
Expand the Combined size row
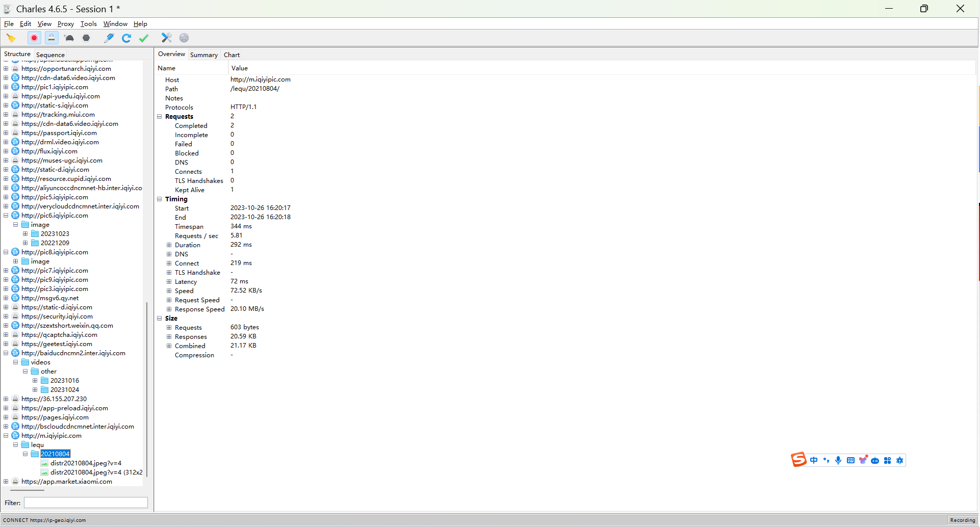click(169, 346)
